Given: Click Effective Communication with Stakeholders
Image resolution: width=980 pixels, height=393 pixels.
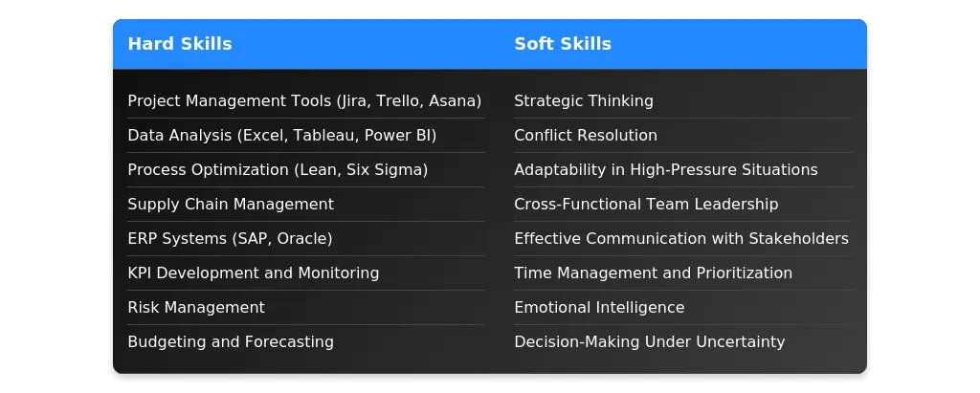Looking at the screenshot, I should click(683, 239).
